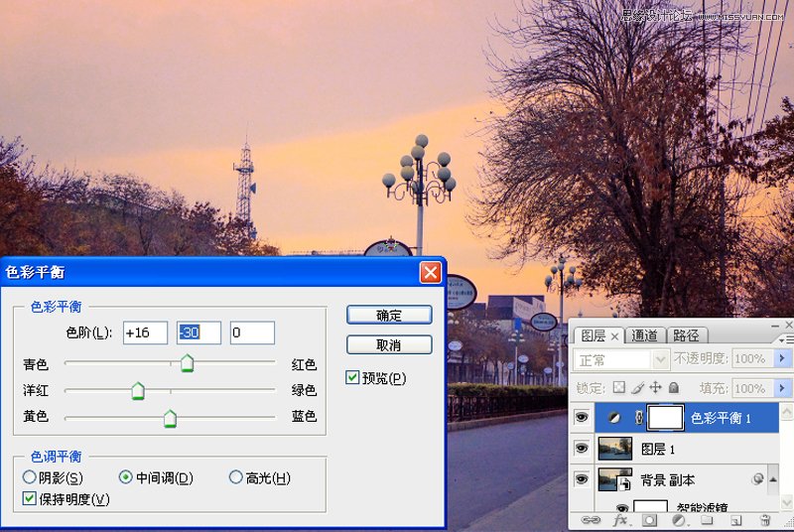Click the cyan-red slider handle
This screenshot has width=794, height=532.
187,363
